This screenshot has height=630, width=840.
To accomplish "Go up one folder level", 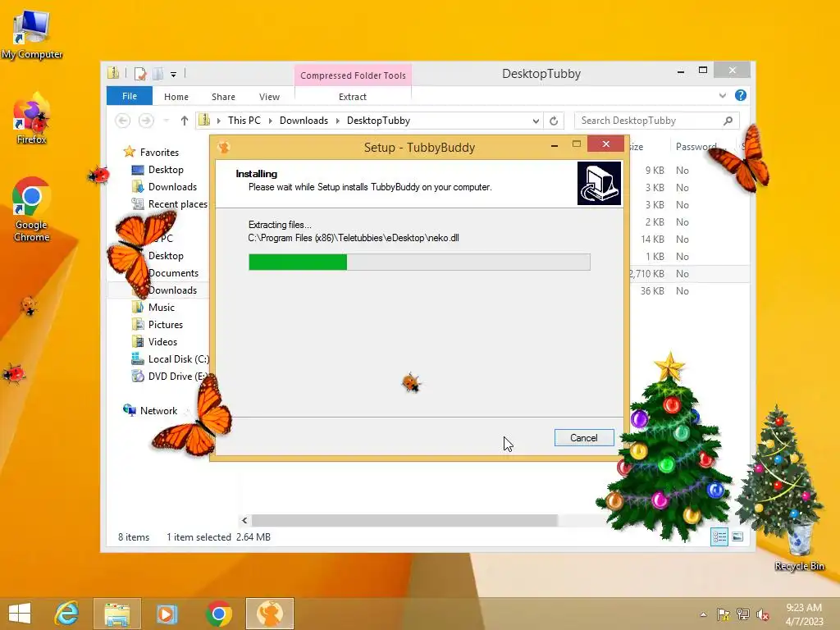I will [185, 121].
